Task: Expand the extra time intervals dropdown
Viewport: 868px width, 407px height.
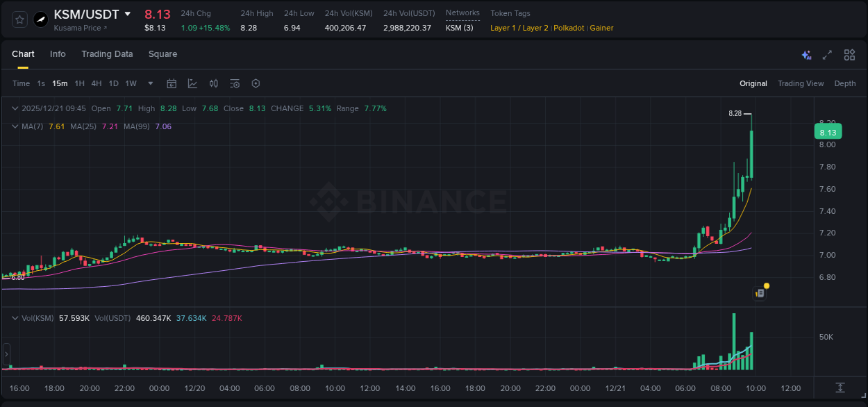Action: (x=149, y=83)
